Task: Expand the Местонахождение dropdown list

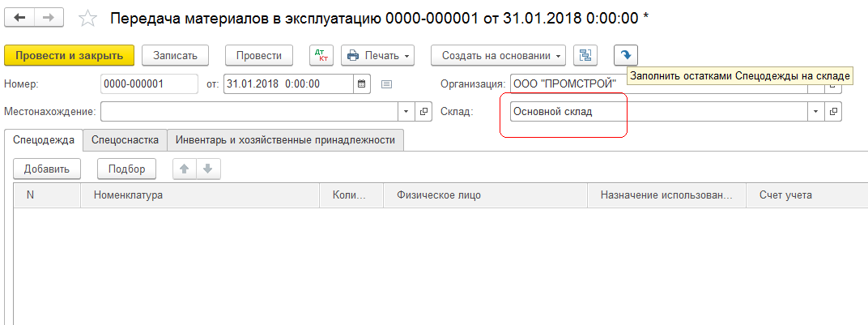Action: point(406,112)
